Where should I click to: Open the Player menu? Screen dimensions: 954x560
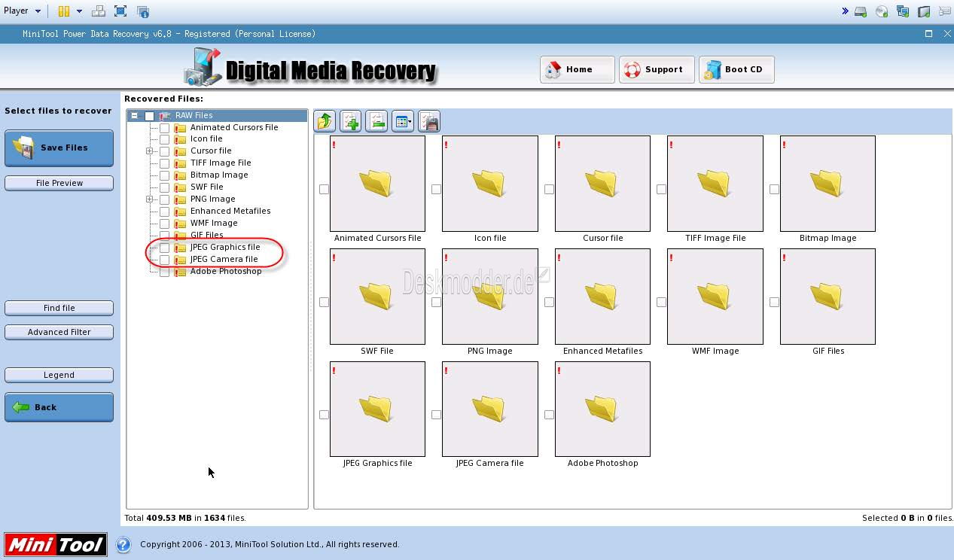(22, 11)
